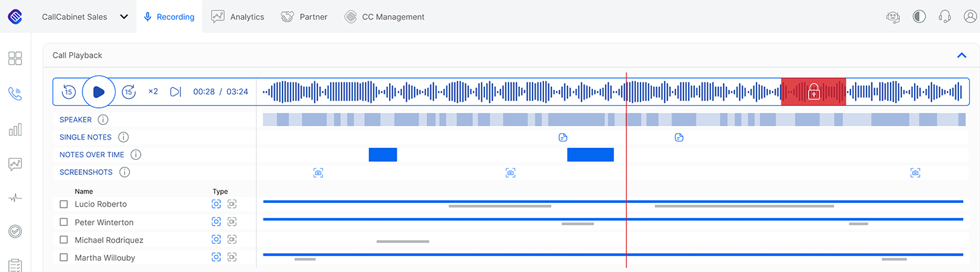Open the clipboard checklist icon in sidebar
This screenshot has width=980, height=272.
click(x=15, y=265)
